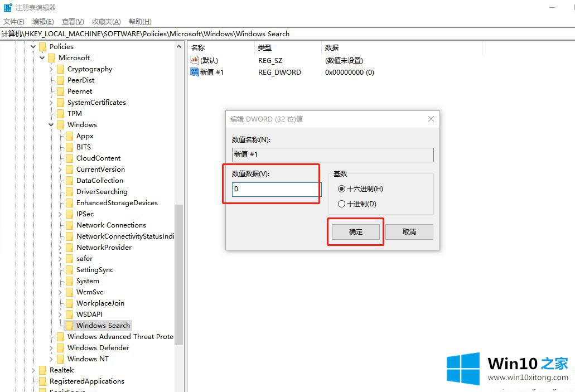This screenshot has width=575, height=392.
Task: Click the (默认) string value icon
Action: 194,60
